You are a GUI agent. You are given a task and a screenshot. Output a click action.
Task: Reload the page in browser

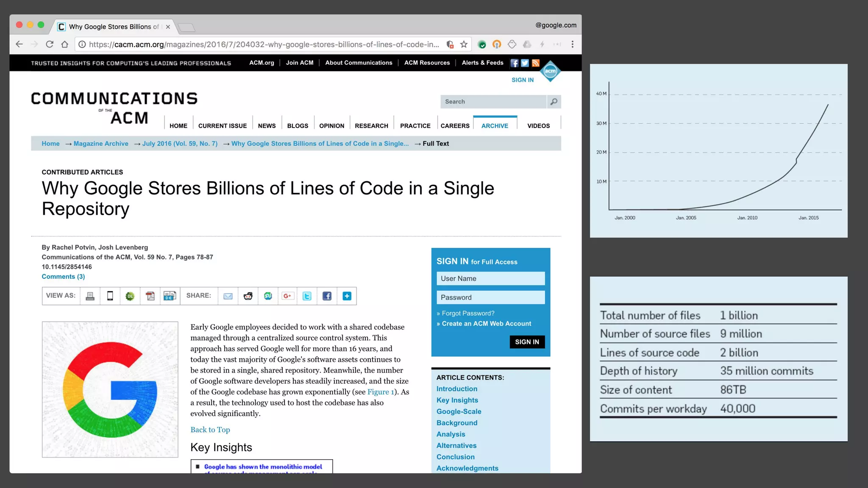coord(50,44)
